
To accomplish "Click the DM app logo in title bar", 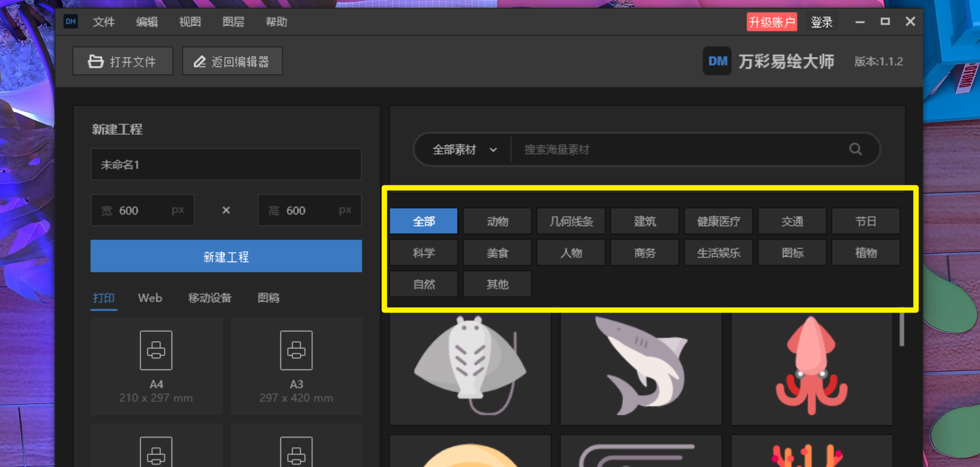I will pyautogui.click(x=71, y=22).
